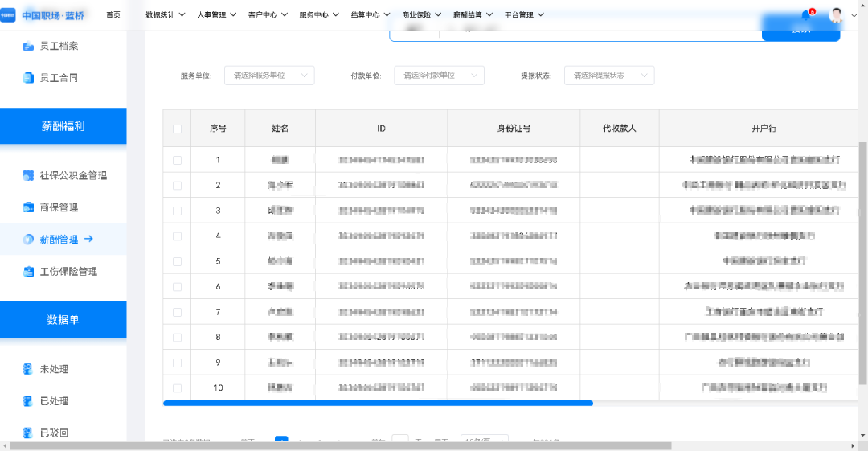Open the 提报状态 dropdown

coord(609,76)
